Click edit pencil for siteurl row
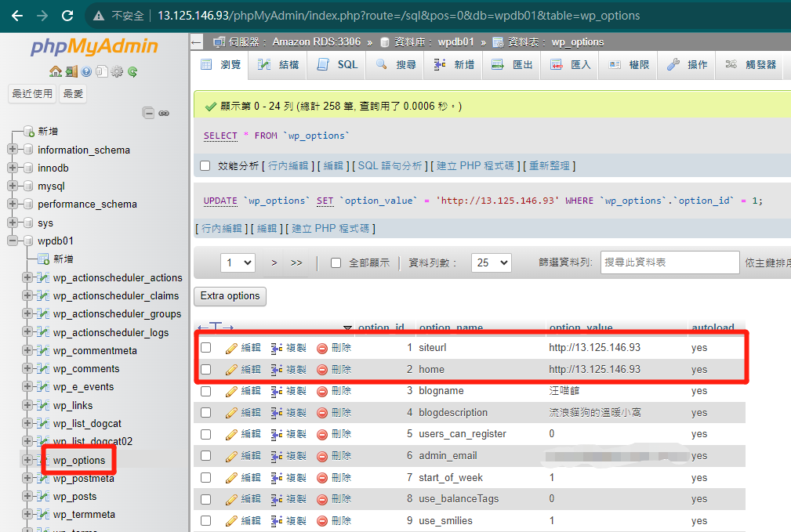 pyautogui.click(x=231, y=348)
